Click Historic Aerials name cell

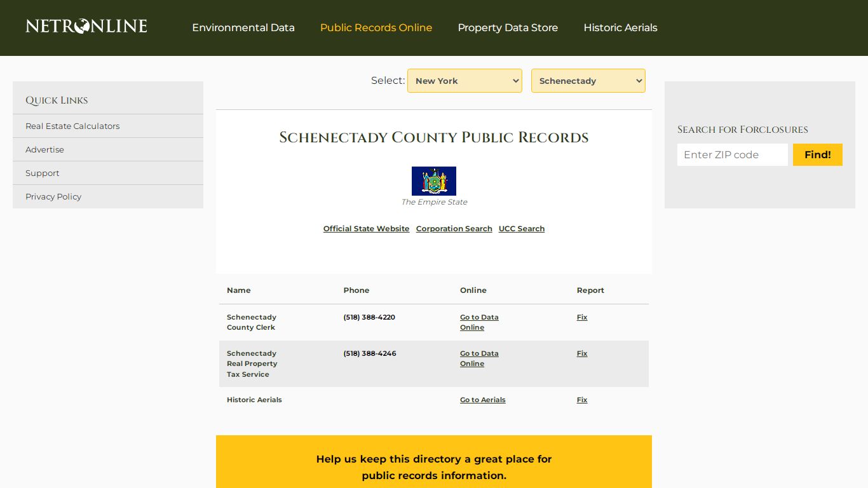pos(254,400)
